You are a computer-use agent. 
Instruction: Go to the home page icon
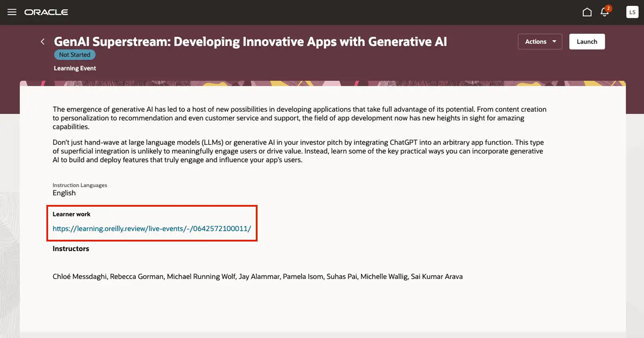tap(587, 12)
